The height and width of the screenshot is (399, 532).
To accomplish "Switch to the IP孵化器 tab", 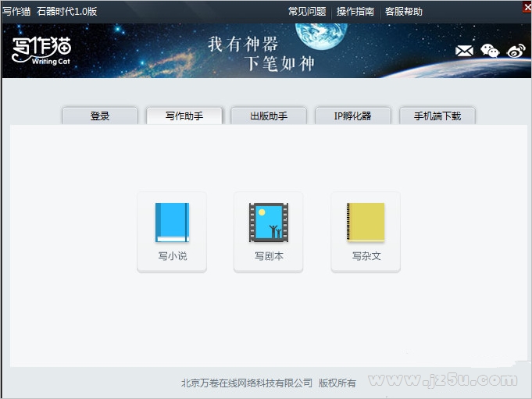I will 353,116.
